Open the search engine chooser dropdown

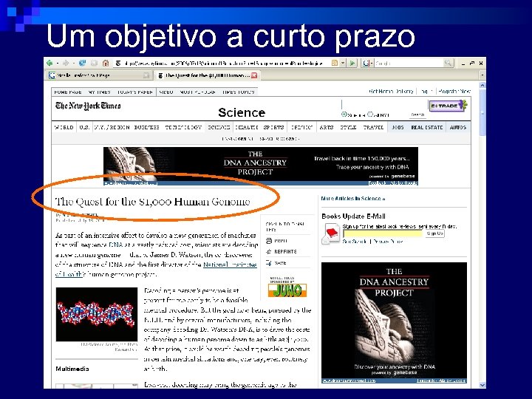point(372,63)
